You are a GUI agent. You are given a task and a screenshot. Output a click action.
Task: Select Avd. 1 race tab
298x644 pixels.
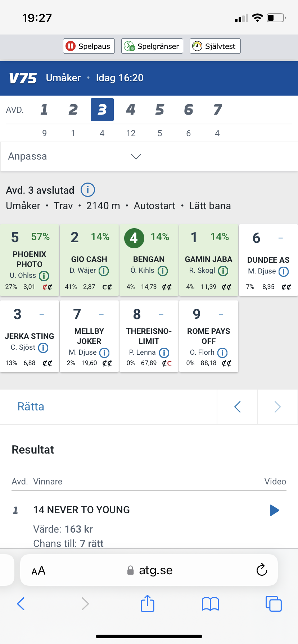point(44,110)
